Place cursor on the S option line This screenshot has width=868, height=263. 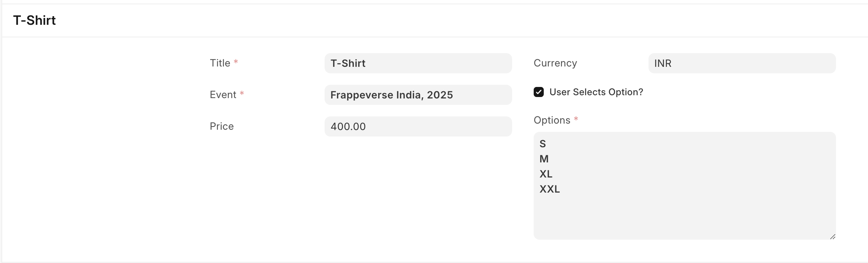pos(543,144)
